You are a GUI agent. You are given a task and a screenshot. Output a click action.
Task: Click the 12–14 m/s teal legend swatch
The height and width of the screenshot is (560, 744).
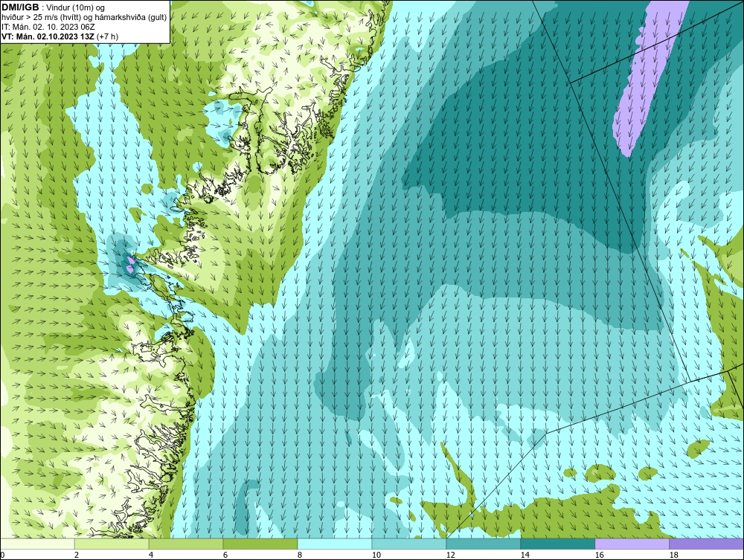point(484,544)
